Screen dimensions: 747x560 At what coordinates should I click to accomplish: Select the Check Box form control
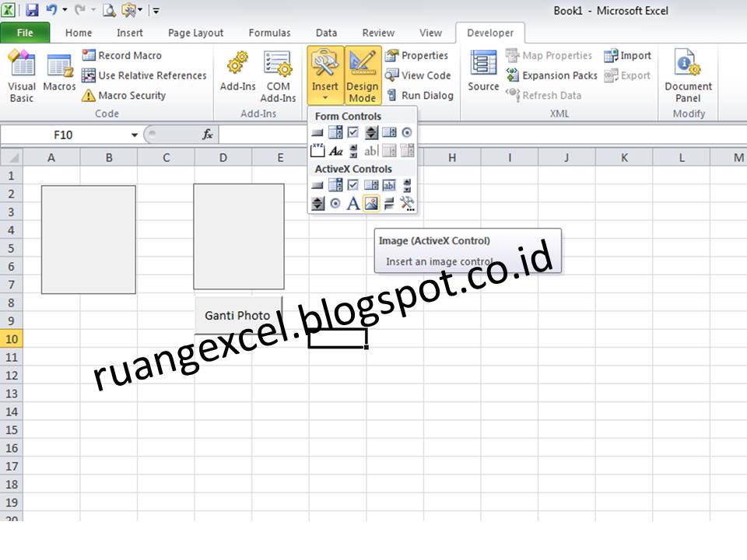pos(353,132)
